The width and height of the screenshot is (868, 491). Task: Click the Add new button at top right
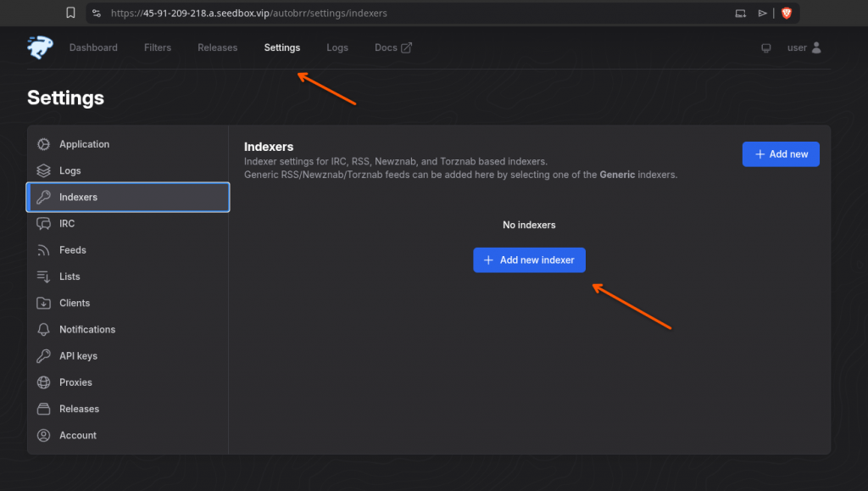781,154
